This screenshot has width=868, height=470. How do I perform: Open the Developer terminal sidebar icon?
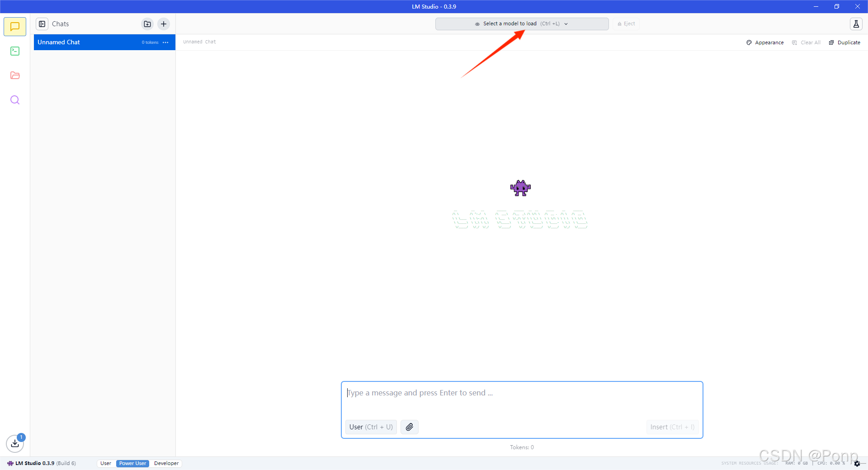click(x=15, y=51)
